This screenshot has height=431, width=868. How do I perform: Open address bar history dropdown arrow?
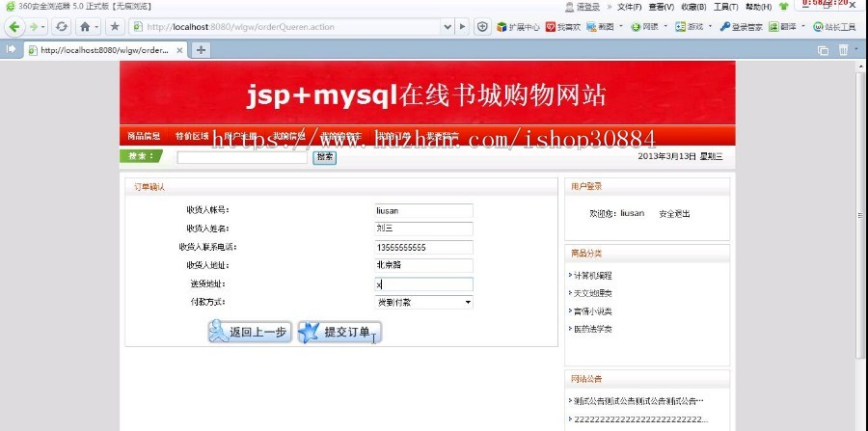448,27
